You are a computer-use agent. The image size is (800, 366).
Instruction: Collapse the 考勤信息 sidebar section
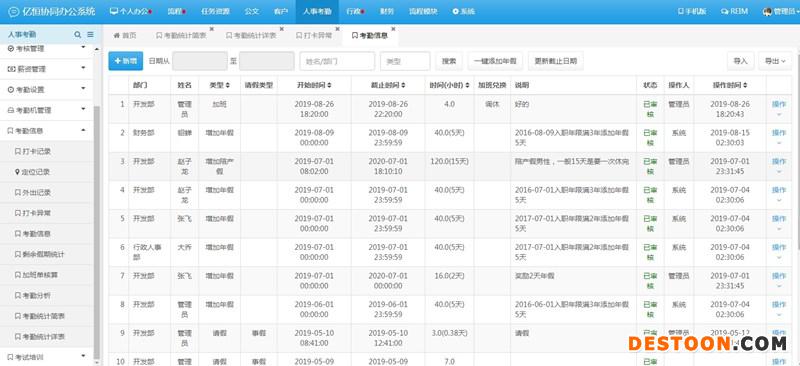point(47,131)
